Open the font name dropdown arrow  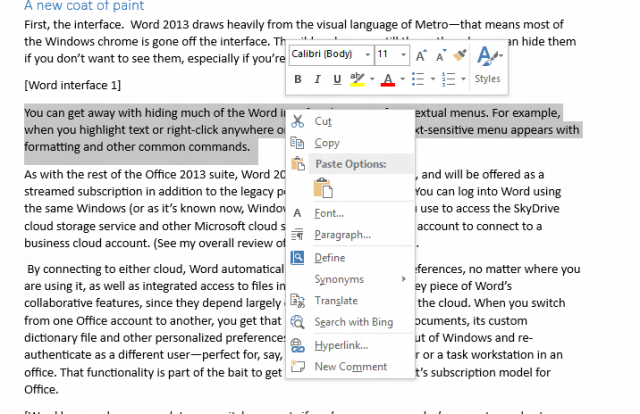368,54
